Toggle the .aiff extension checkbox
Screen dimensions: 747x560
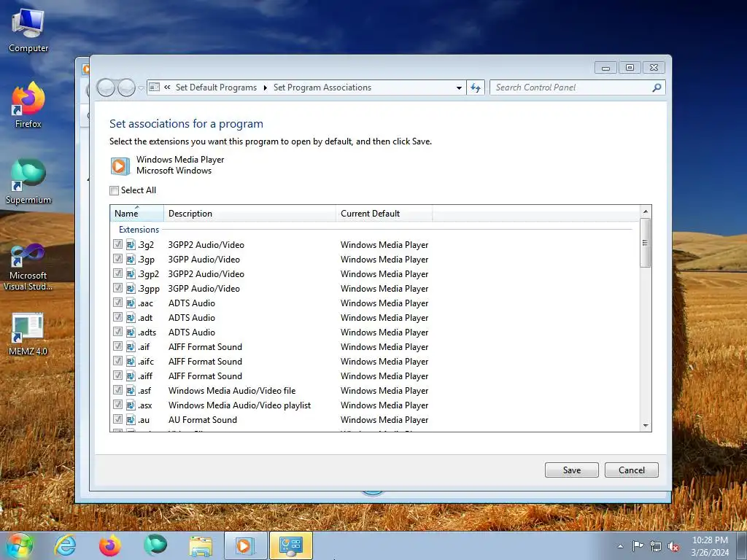(117, 376)
